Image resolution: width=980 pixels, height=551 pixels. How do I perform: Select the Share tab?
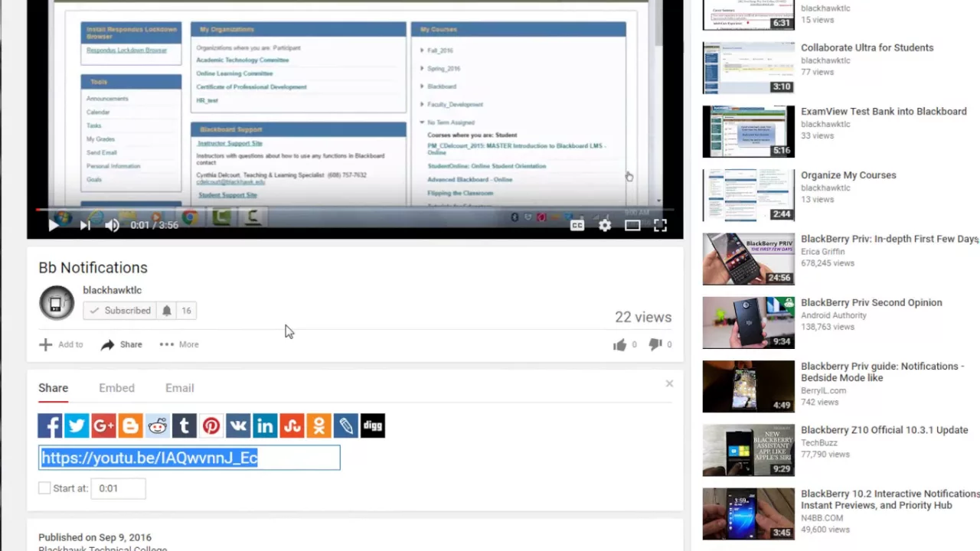(54, 388)
